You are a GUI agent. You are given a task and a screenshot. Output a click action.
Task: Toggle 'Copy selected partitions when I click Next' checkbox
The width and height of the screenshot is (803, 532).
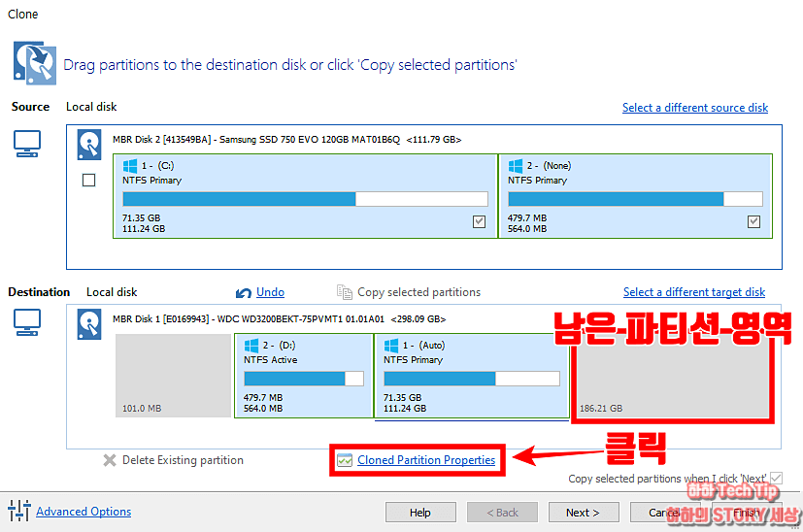[777, 479]
